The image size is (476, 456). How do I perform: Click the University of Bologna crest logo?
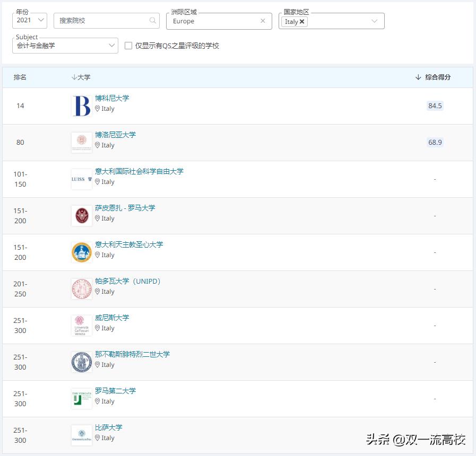[x=81, y=142]
